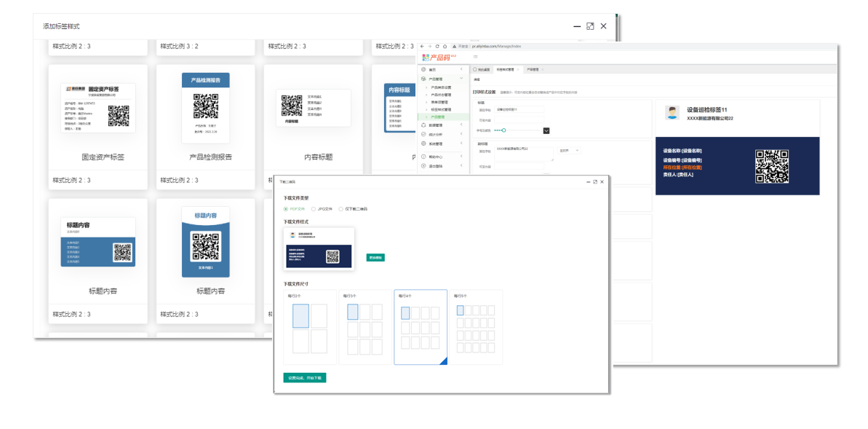Click the browser back arrow
The width and height of the screenshot is (868, 429).
[x=422, y=46]
